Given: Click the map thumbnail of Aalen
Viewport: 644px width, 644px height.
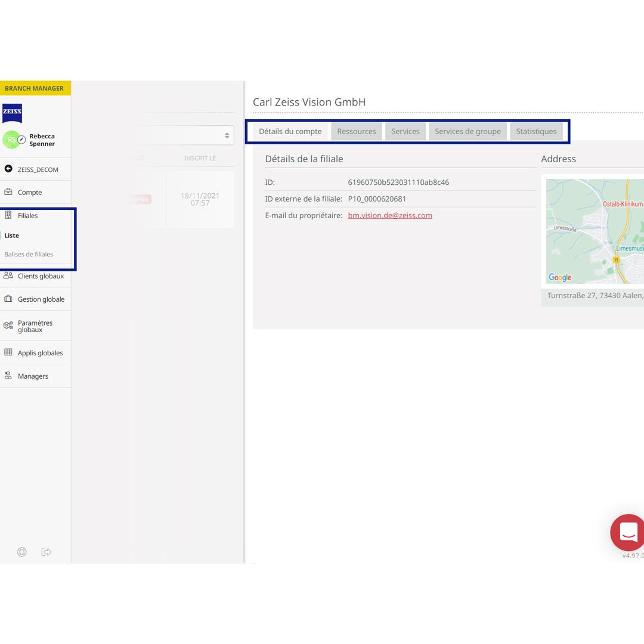Looking at the screenshot, I should [x=595, y=231].
